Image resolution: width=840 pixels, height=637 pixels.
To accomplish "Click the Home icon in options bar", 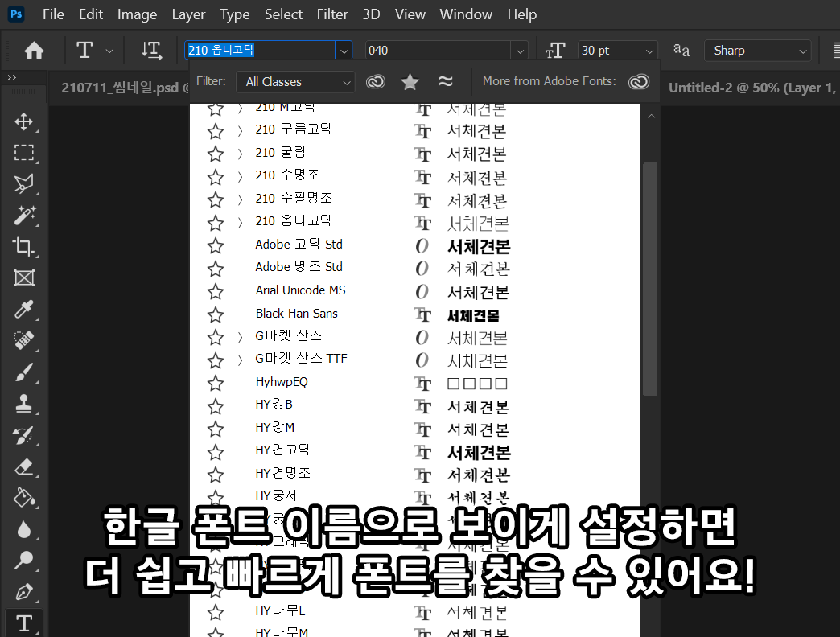I will 34,51.
